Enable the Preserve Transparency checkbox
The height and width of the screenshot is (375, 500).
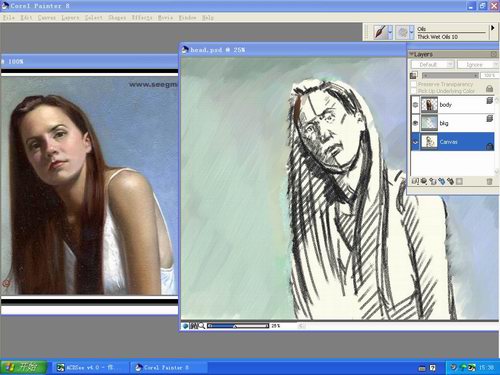point(414,84)
